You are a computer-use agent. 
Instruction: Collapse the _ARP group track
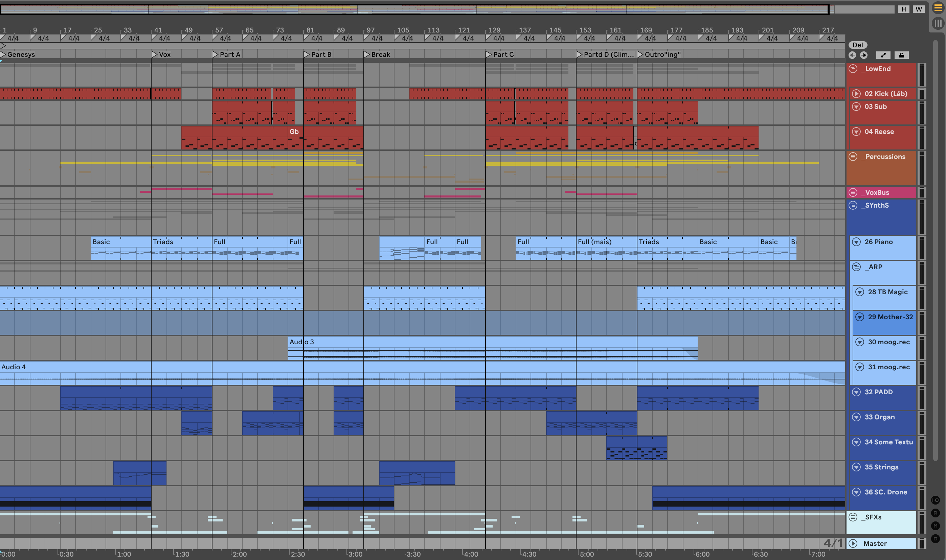857,267
